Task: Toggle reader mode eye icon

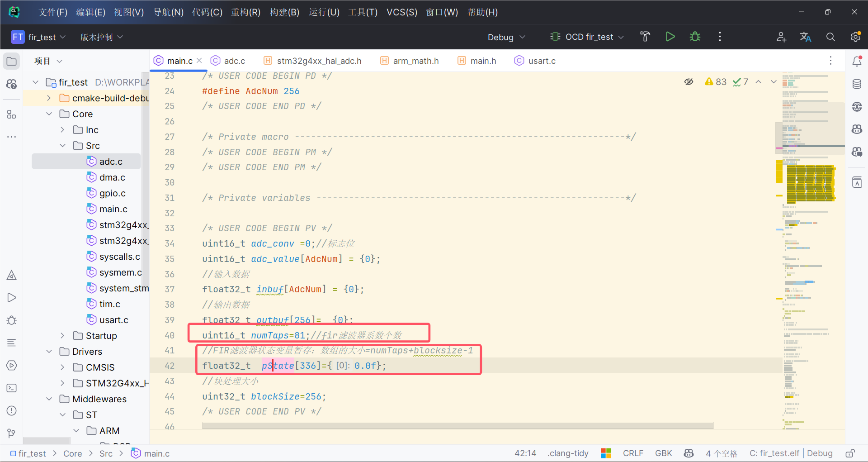Action: [x=689, y=82]
